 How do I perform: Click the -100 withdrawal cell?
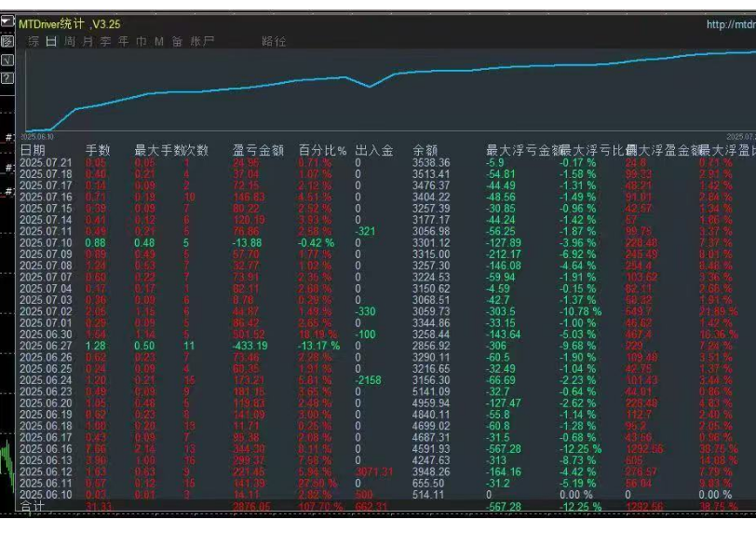(365, 335)
